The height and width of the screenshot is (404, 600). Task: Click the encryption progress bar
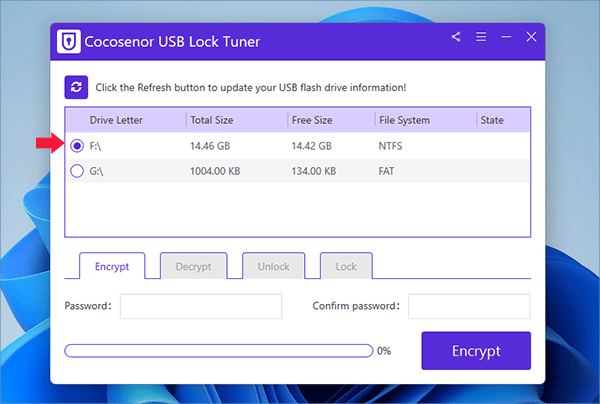(218, 350)
